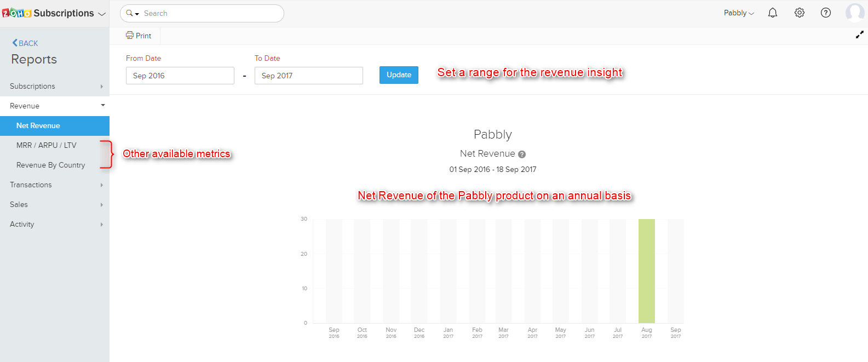868x362 pixels.
Task: Click the Sep 2016 chart axis label
Action: pyautogui.click(x=334, y=332)
